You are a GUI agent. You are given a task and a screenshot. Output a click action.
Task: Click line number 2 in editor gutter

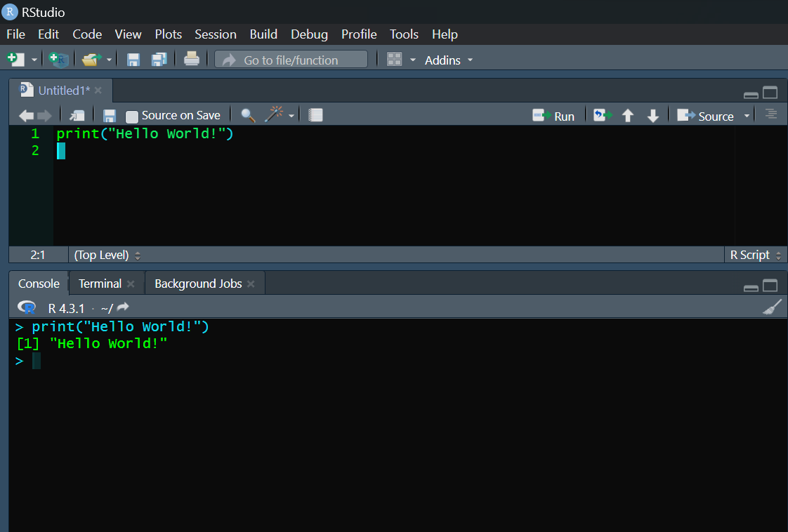(35, 150)
